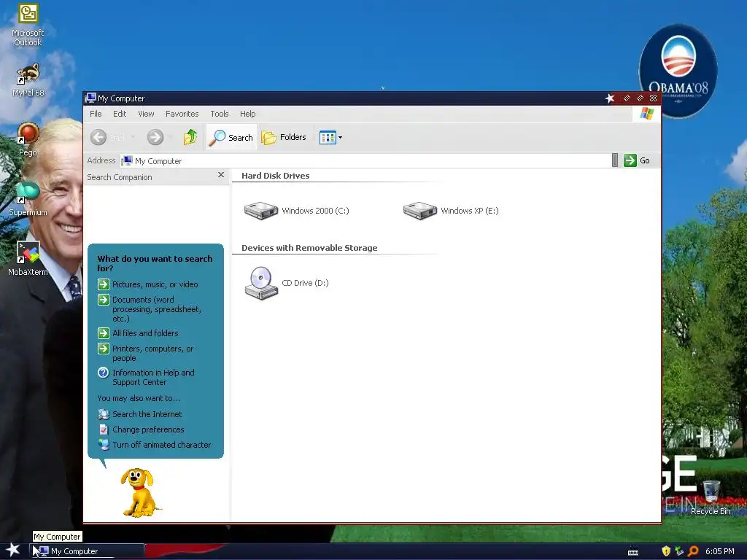Screen dimensions: 747x560
Task: Open the Recycle Bin on desktop
Action: pyautogui.click(x=711, y=498)
